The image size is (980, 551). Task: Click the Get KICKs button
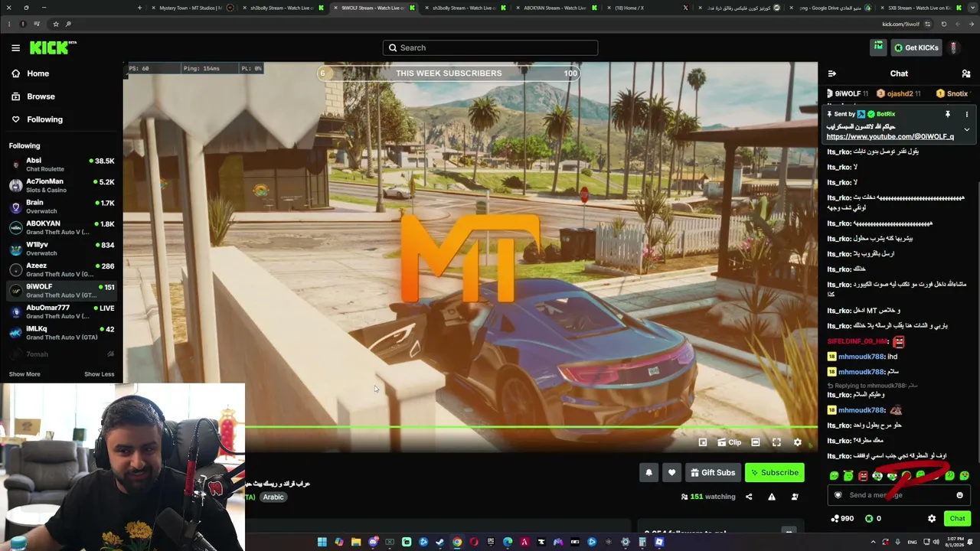click(x=916, y=47)
